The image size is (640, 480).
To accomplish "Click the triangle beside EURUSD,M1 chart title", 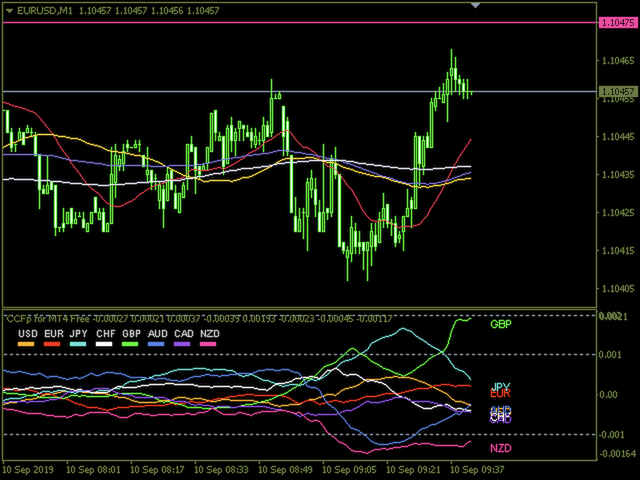I will [9, 9].
